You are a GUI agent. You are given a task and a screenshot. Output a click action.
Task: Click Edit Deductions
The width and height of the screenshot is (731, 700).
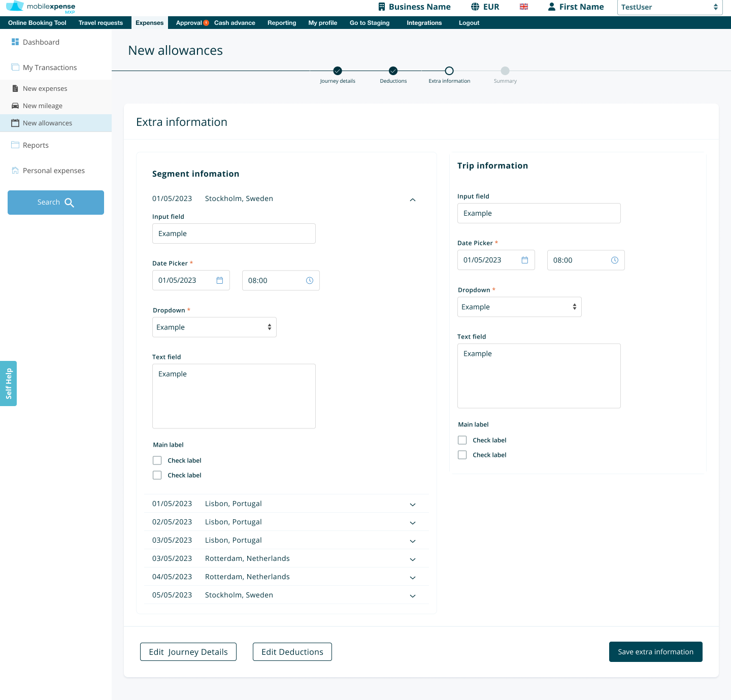[x=292, y=652]
